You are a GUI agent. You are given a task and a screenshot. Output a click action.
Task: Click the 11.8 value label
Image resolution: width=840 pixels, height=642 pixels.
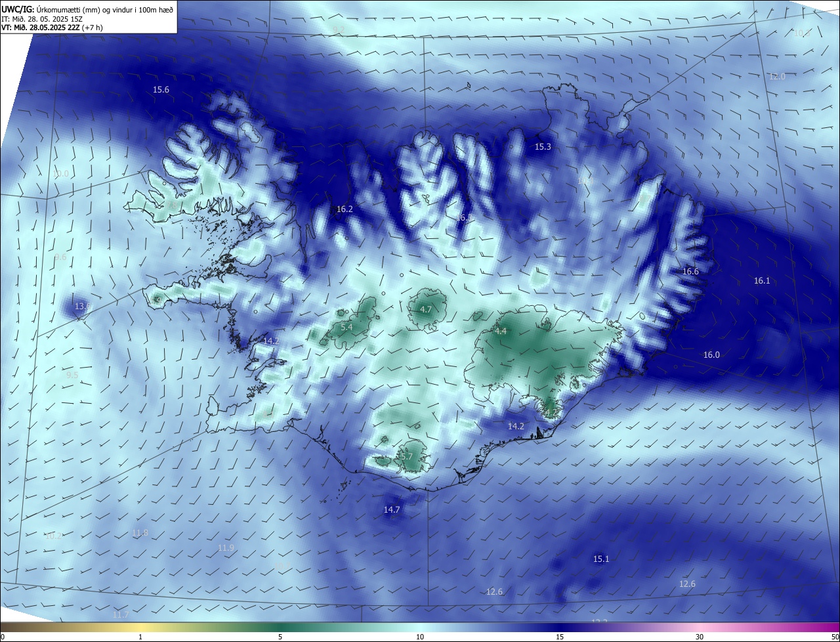[140, 533]
